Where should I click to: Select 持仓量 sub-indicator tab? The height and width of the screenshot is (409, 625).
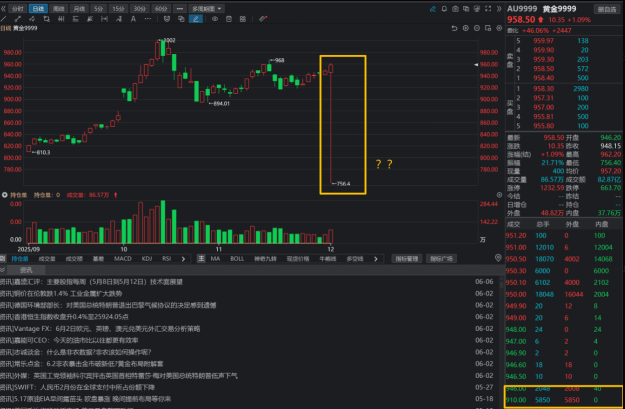(x=20, y=259)
